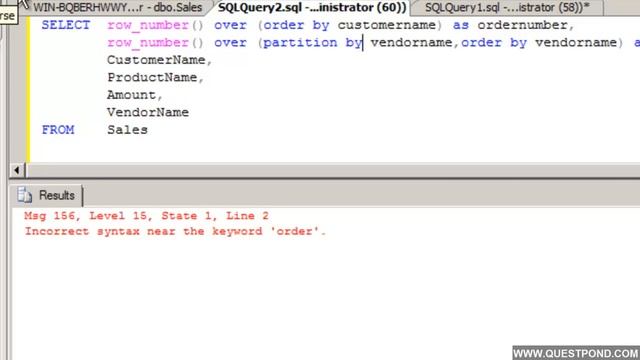Click the customername in order by clause
The height and width of the screenshot is (360, 640).
click(x=387, y=25)
